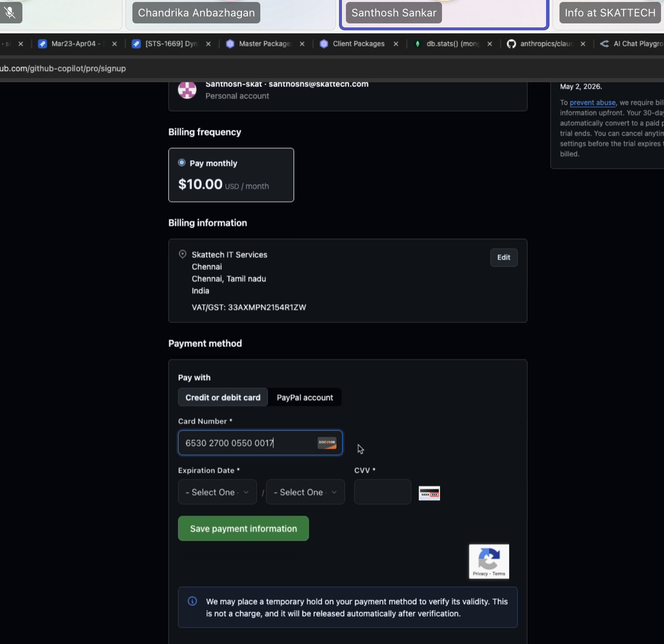
Task: Close the Client Packages tab
Action: [x=396, y=44]
